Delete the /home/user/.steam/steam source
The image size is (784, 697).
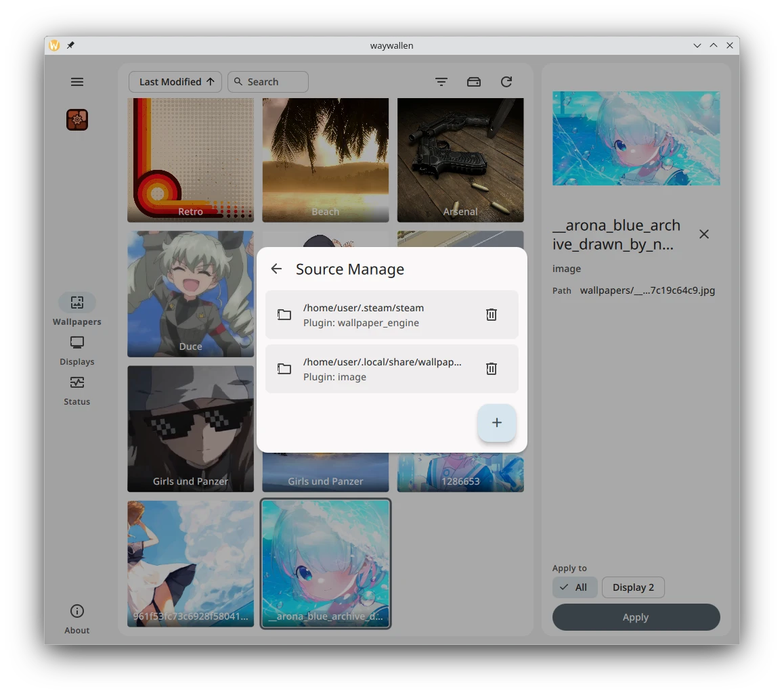tap(492, 315)
